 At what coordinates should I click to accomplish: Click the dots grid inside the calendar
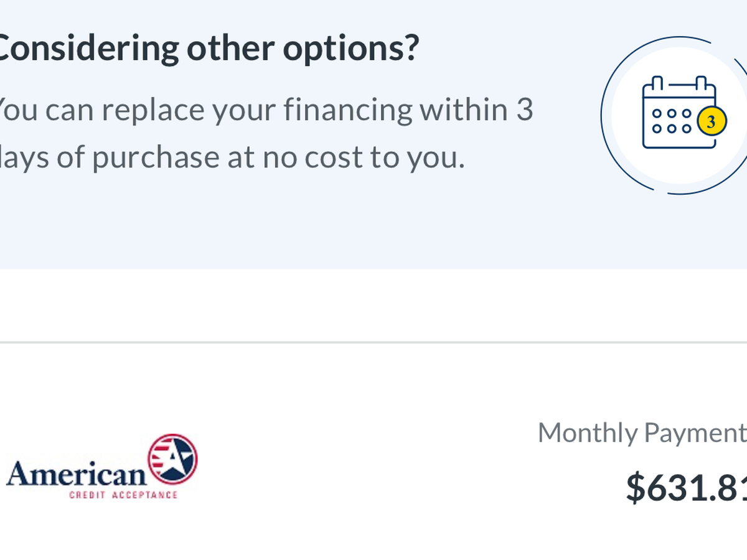670,121
